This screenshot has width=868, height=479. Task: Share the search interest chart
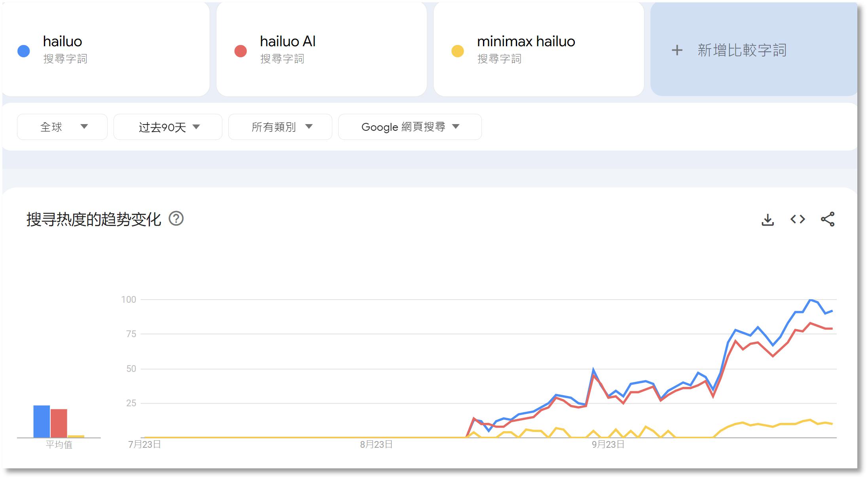tap(828, 219)
